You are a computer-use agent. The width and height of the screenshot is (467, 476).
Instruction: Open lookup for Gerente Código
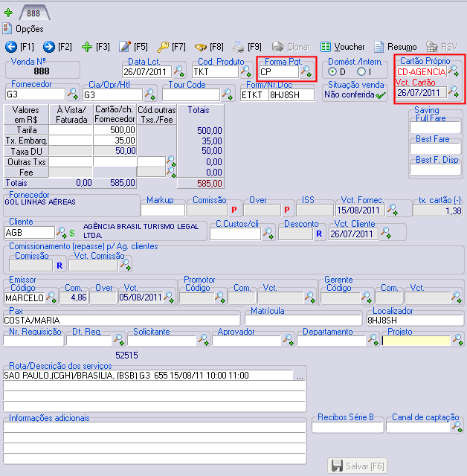(x=367, y=297)
